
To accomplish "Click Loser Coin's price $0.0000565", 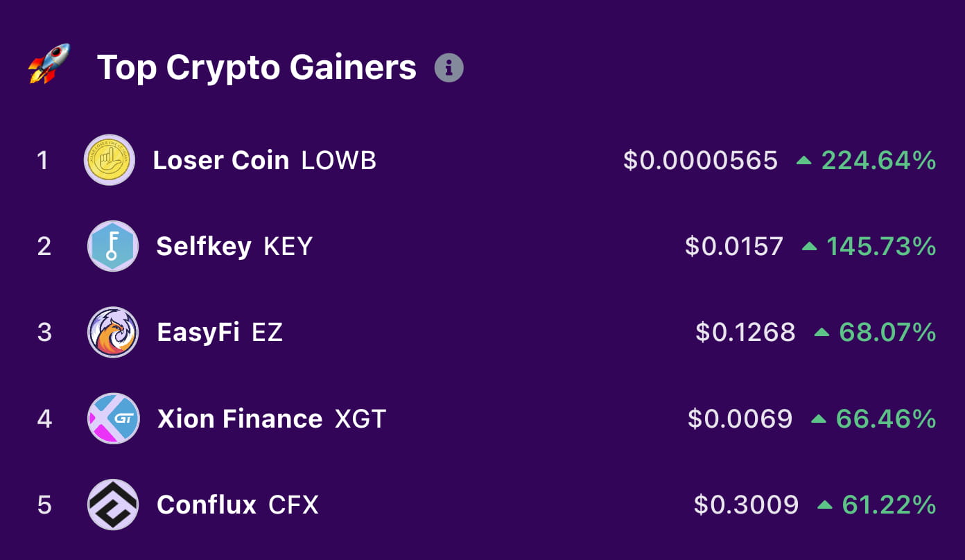I will pyautogui.click(x=702, y=160).
